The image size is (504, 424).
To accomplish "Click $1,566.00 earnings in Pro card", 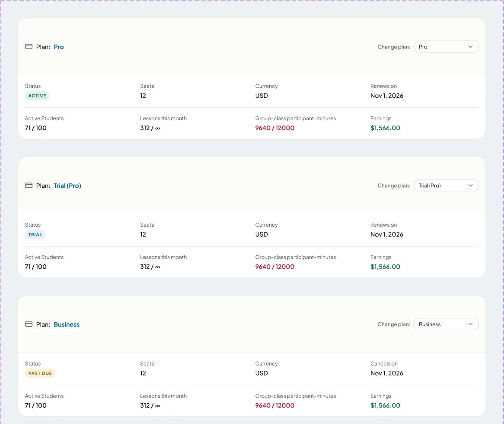I will (386, 128).
